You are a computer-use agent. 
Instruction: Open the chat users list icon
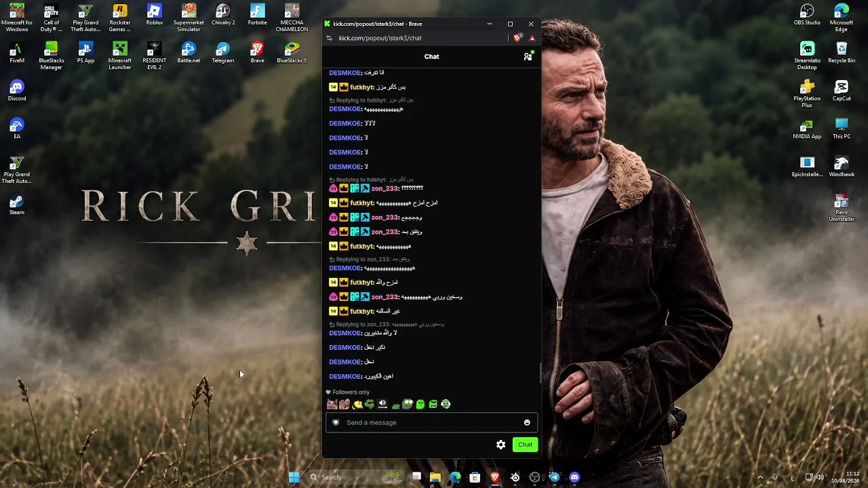coord(528,56)
